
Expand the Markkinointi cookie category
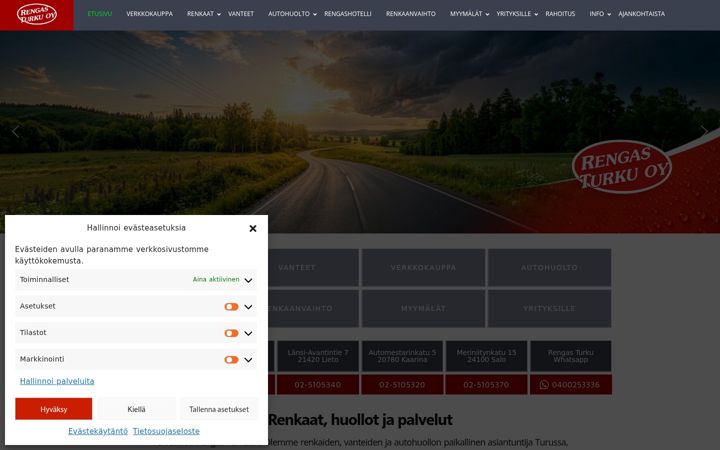pyautogui.click(x=248, y=360)
